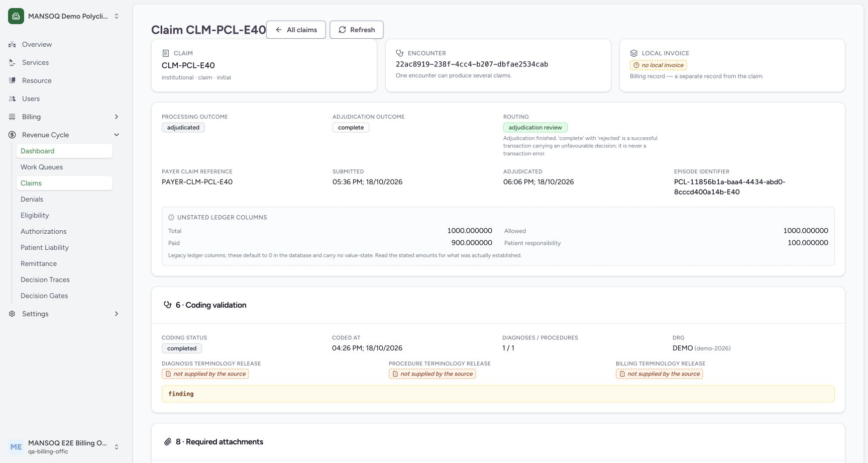Screen dimensions: 868x463
Task: Click the yellow 'finding' bar
Action: (x=498, y=394)
